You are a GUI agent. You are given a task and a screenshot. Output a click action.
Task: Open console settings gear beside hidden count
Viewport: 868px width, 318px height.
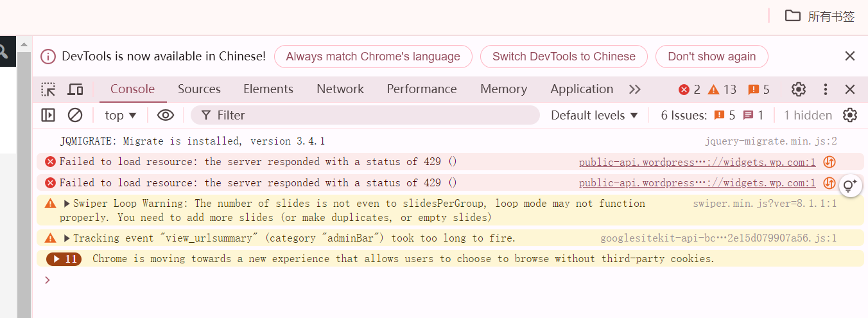[850, 115]
